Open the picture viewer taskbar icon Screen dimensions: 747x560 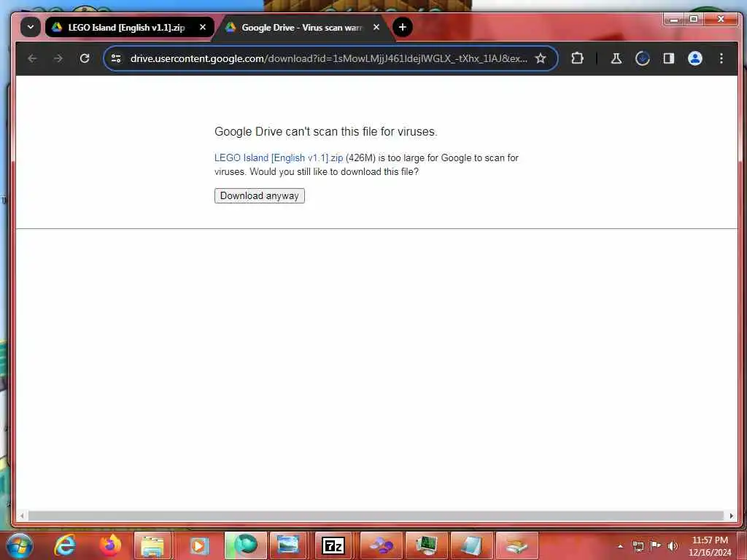(x=288, y=545)
